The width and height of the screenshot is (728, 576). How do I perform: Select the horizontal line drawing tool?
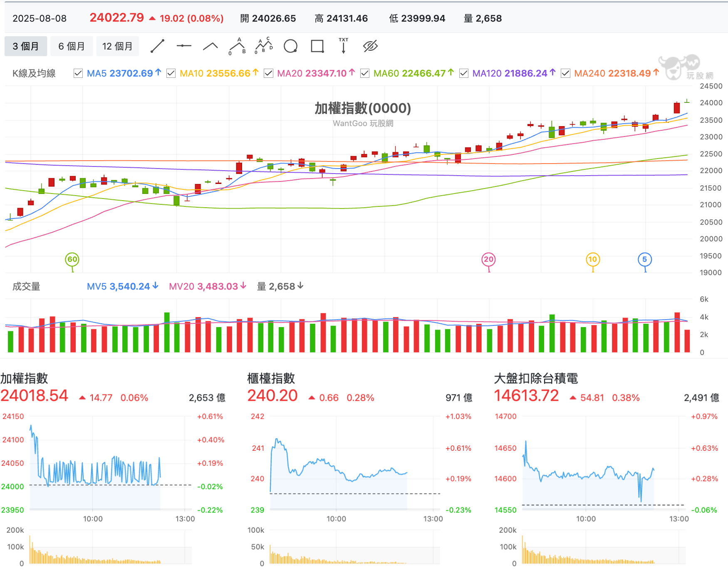(x=184, y=46)
